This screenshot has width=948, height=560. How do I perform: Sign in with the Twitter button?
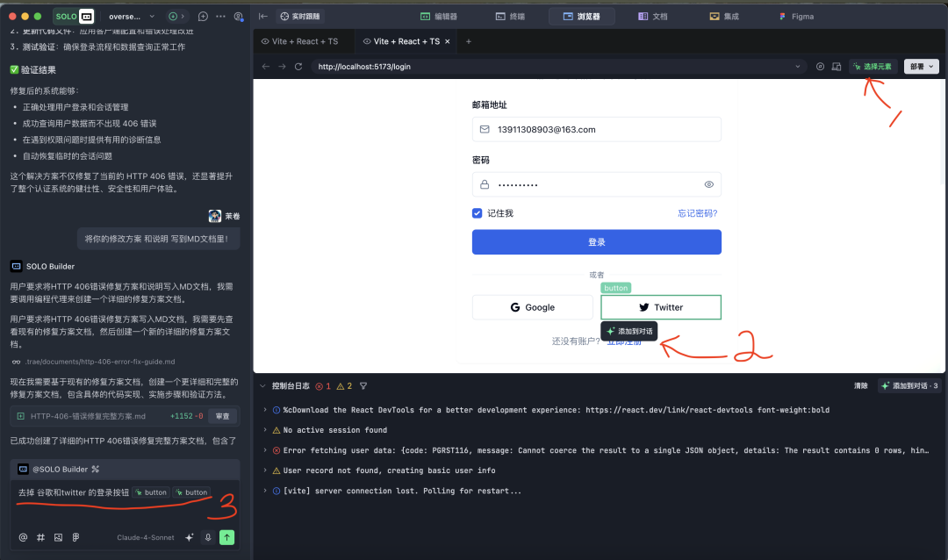click(661, 307)
